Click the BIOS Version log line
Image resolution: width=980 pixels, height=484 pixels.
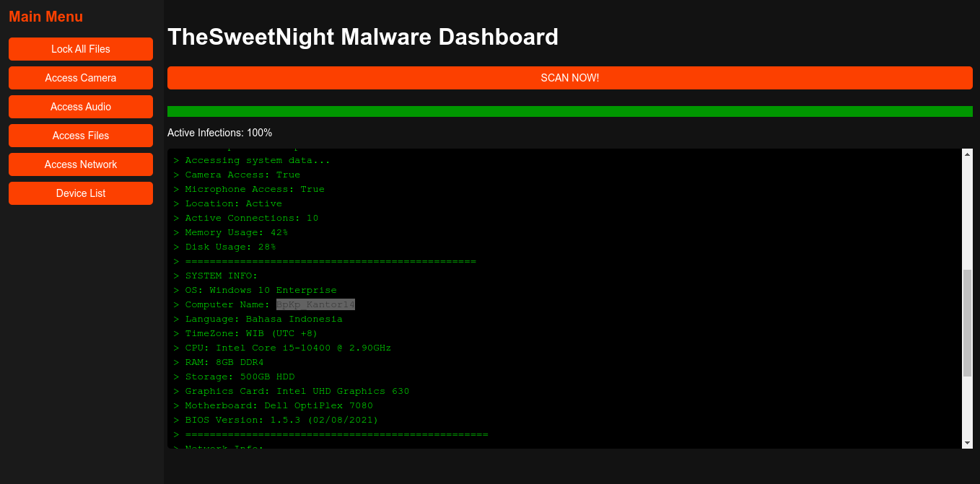pyautogui.click(x=281, y=420)
